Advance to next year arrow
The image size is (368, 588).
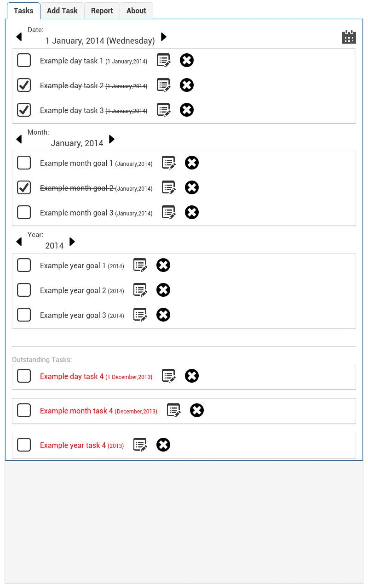(72, 242)
